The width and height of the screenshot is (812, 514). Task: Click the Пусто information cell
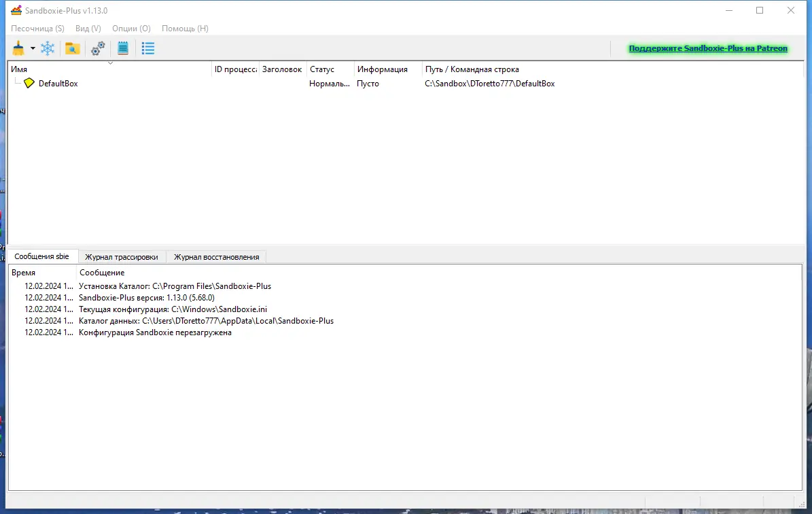click(368, 84)
